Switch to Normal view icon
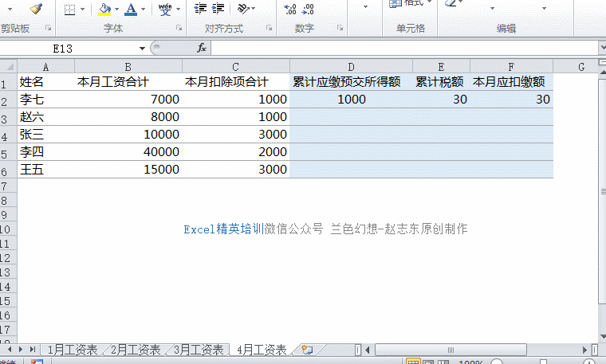 pyautogui.click(x=413, y=362)
